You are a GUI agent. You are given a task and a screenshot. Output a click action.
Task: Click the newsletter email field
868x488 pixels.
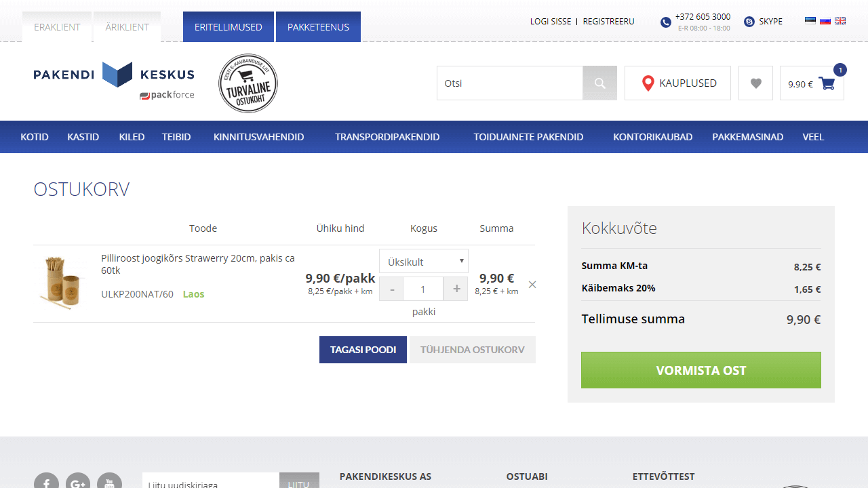coord(211,481)
